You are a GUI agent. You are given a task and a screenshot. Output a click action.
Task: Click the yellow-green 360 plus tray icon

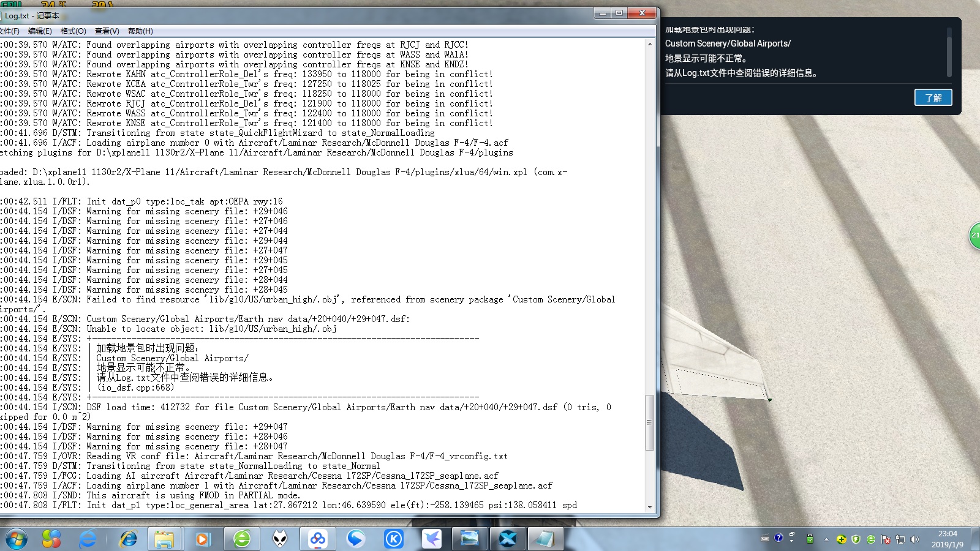(842, 539)
